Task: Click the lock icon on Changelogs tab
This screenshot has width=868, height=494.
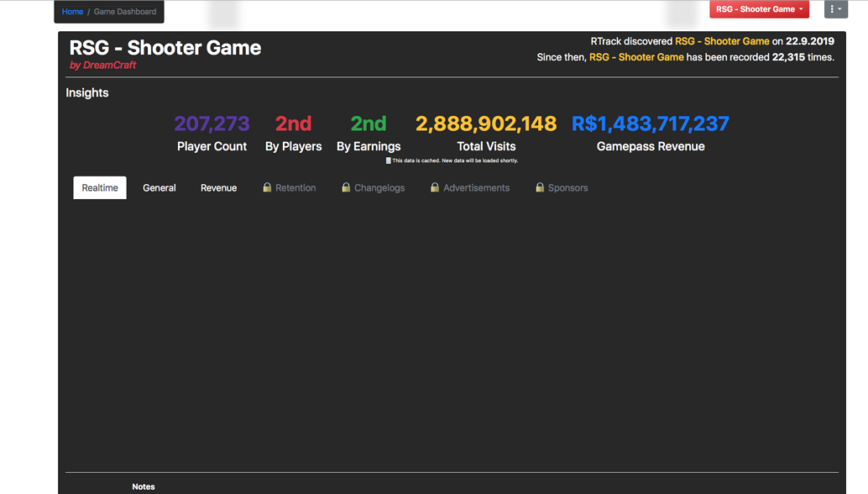Action: pyautogui.click(x=346, y=187)
